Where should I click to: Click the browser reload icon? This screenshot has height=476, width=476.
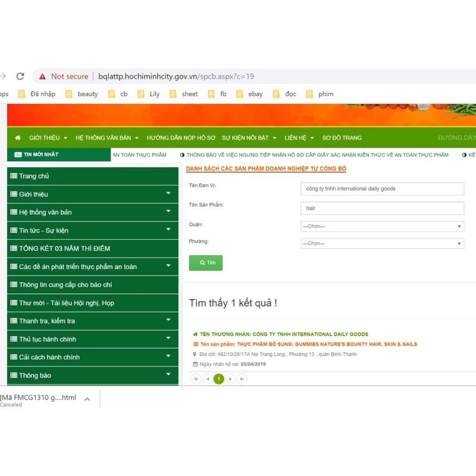20,76
